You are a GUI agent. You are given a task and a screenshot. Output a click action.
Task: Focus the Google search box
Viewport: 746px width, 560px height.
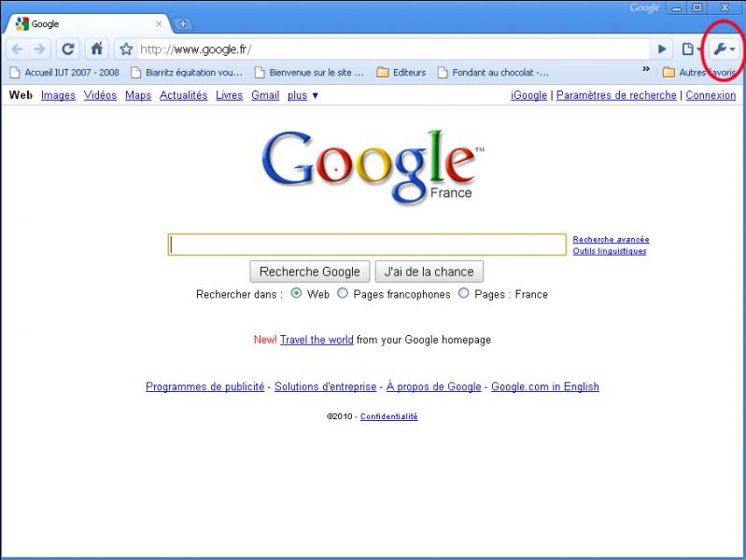[x=367, y=245]
